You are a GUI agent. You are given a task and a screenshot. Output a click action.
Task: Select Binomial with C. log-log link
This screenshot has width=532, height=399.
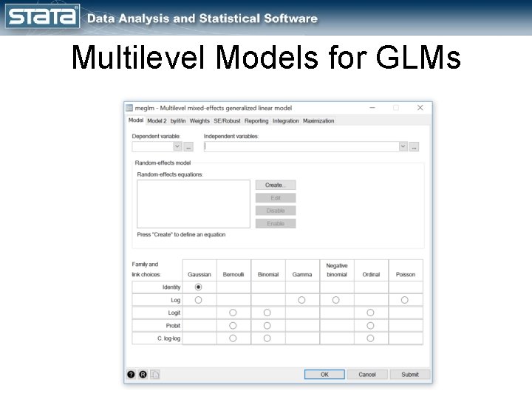click(x=267, y=338)
